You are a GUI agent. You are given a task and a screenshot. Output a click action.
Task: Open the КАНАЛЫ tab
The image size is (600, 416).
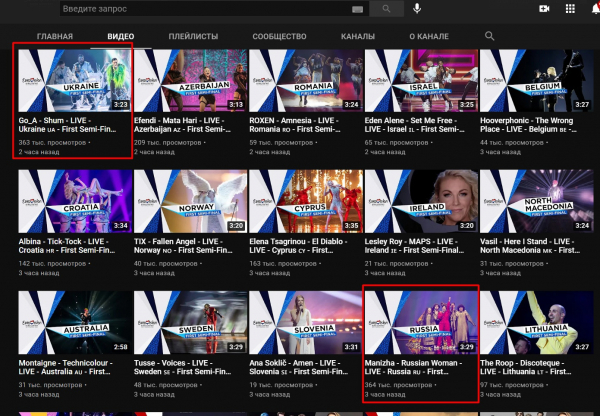click(x=357, y=36)
